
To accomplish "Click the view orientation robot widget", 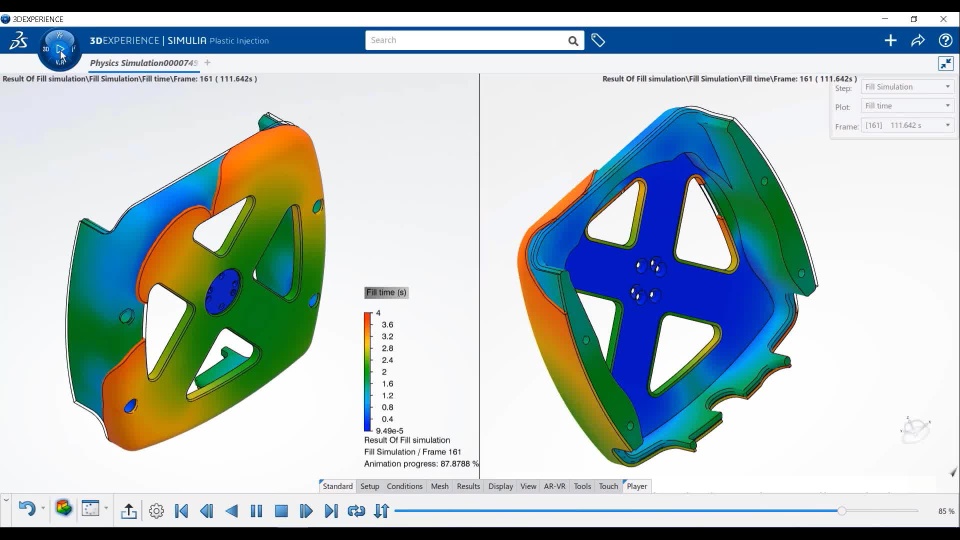I will (x=916, y=429).
